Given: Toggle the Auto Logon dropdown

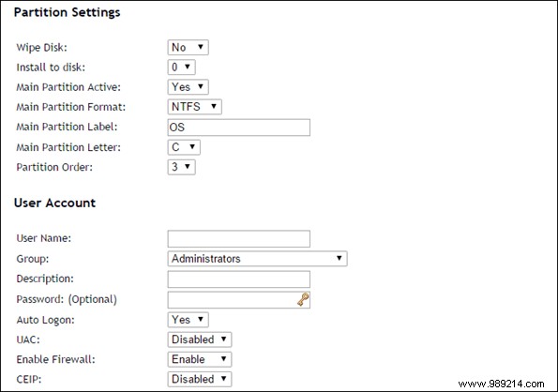Looking at the screenshot, I should pos(188,320).
